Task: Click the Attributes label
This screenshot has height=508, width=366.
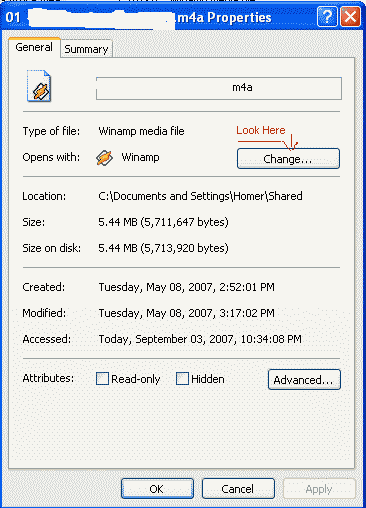Action: click(48, 378)
